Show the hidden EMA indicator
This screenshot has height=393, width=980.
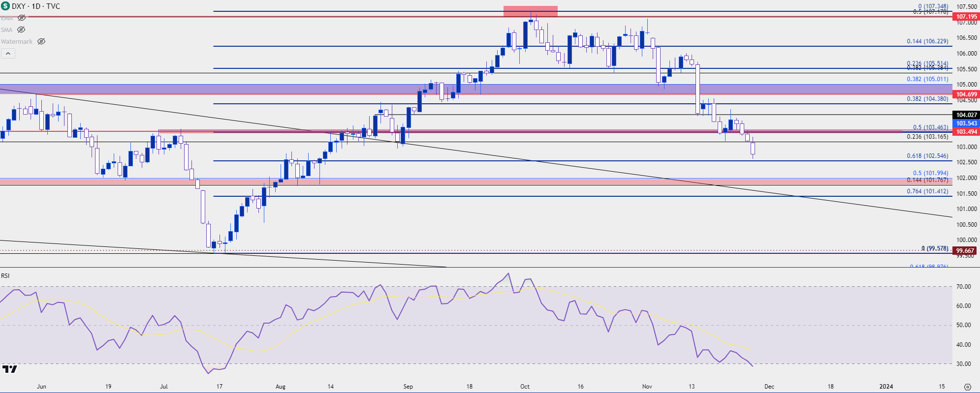click(22, 18)
